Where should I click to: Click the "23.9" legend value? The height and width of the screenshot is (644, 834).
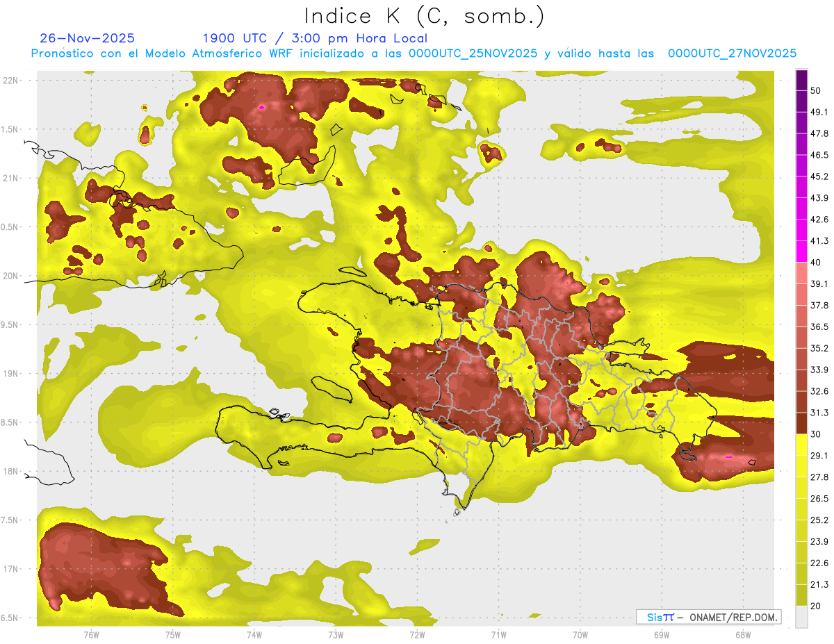[x=819, y=542]
